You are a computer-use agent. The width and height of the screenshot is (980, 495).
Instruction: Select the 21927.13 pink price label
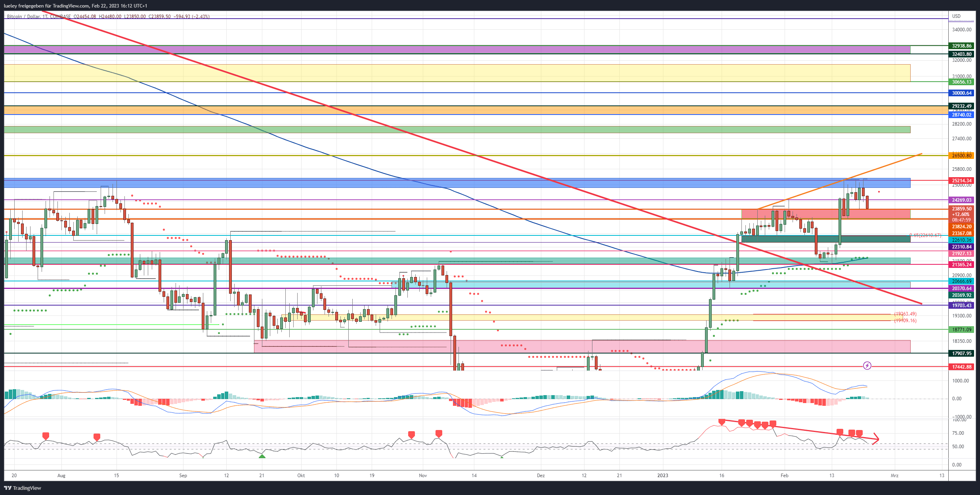pyautogui.click(x=961, y=254)
